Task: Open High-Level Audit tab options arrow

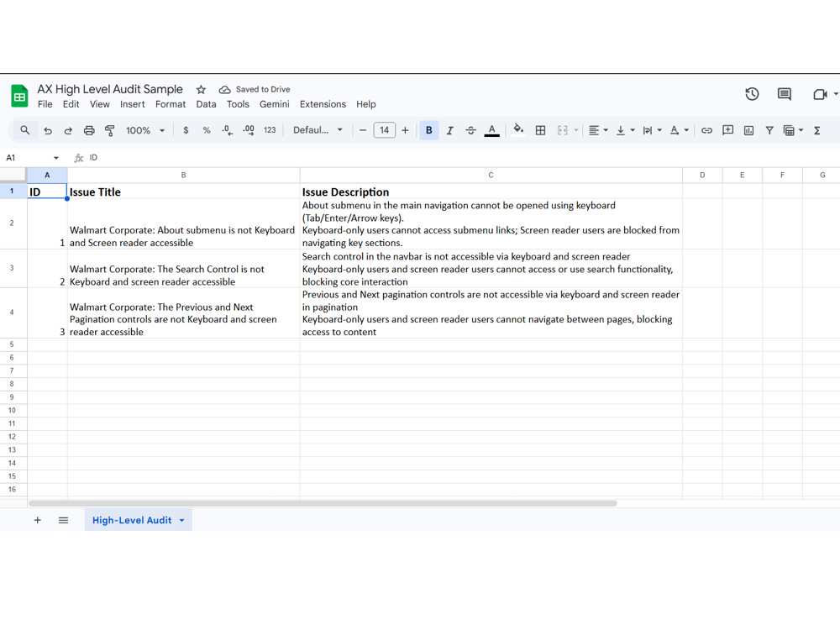Action: tap(181, 520)
